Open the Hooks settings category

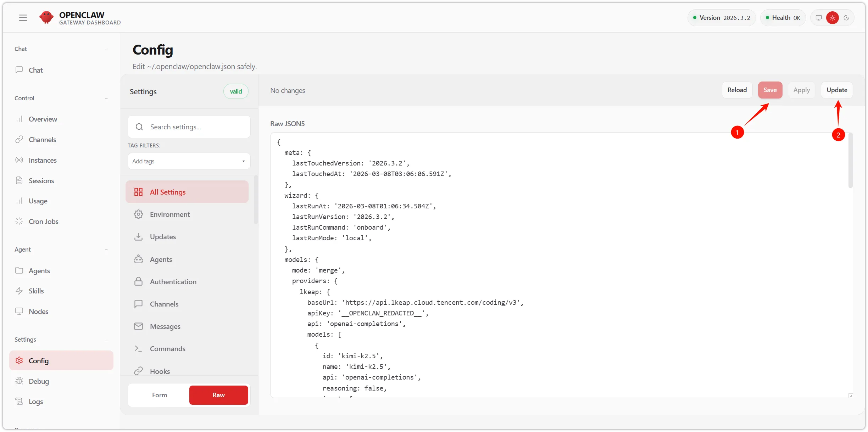tap(160, 371)
